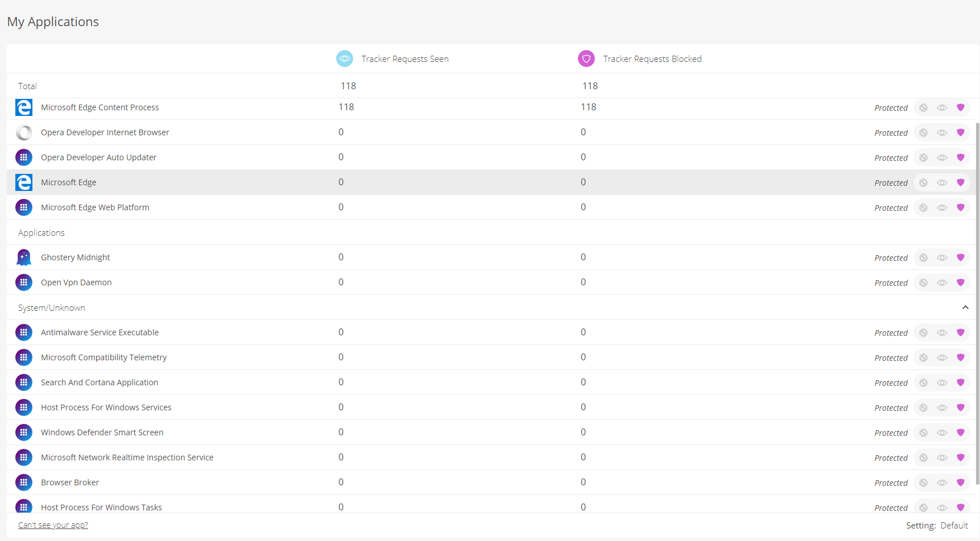Click the disable icon for Browser Broker

pyautogui.click(x=923, y=482)
